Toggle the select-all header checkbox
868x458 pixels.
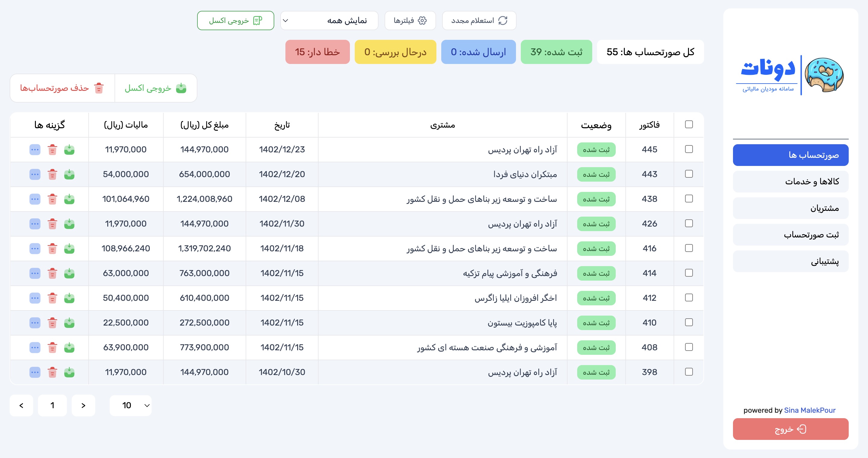[689, 124]
